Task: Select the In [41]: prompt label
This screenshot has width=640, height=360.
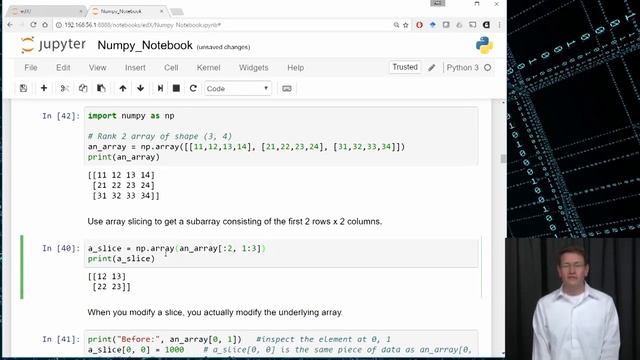Action: pos(61,339)
